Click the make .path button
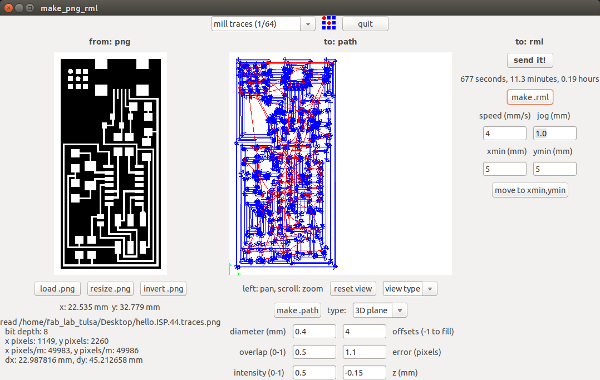Screen dimensions: 600x380 coord(297,310)
